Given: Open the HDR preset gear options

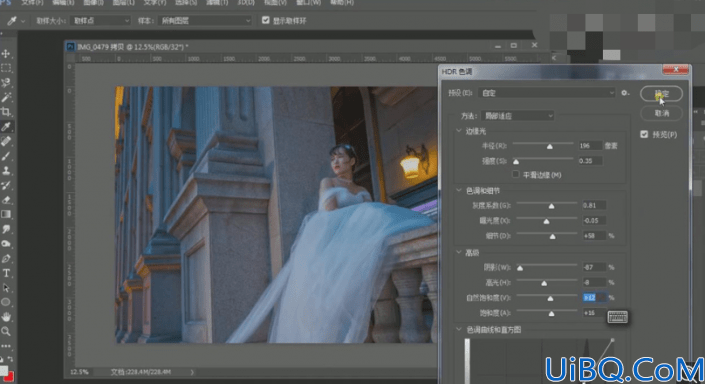Looking at the screenshot, I should 625,93.
